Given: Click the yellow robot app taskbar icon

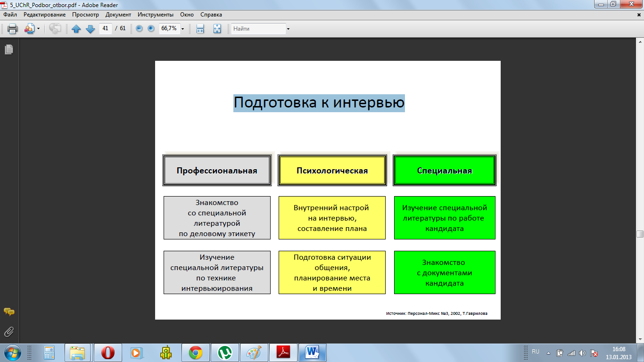Looking at the screenshot, I should pos(165,352).
